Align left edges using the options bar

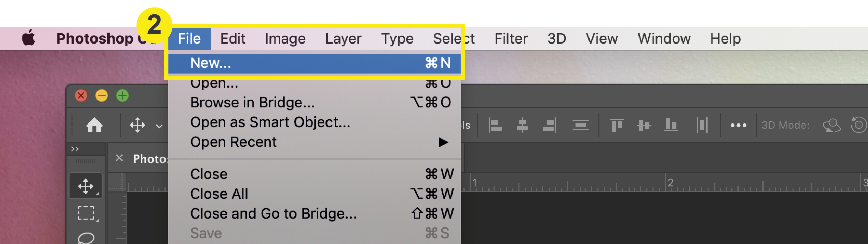(x=495, y=125)
